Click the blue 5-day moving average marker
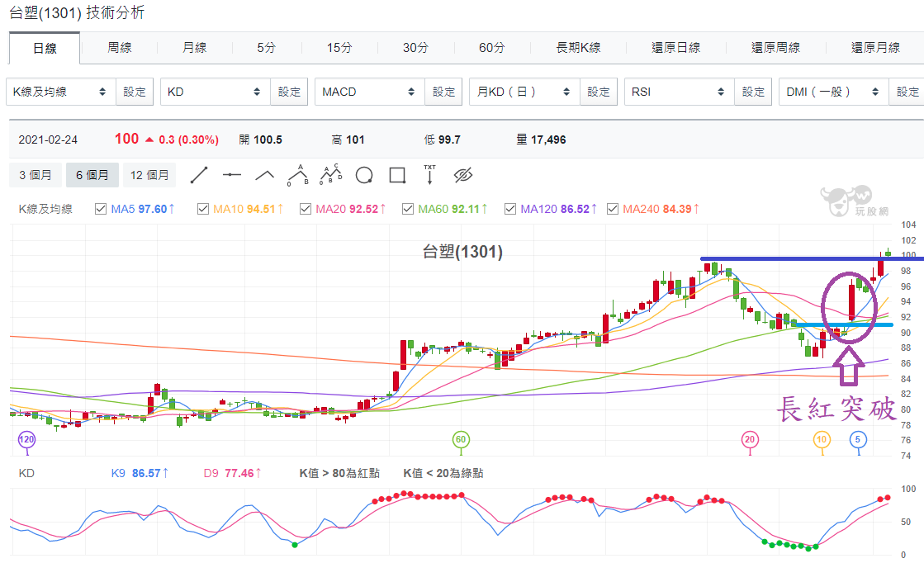924x563 pixels. coord(857,439)
